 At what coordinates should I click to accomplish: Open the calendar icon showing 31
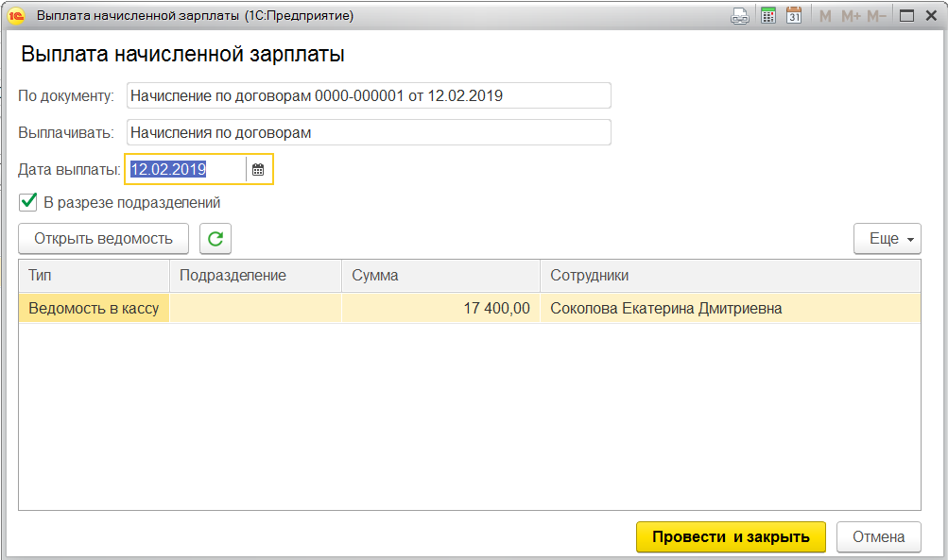[x=794, y=16]
